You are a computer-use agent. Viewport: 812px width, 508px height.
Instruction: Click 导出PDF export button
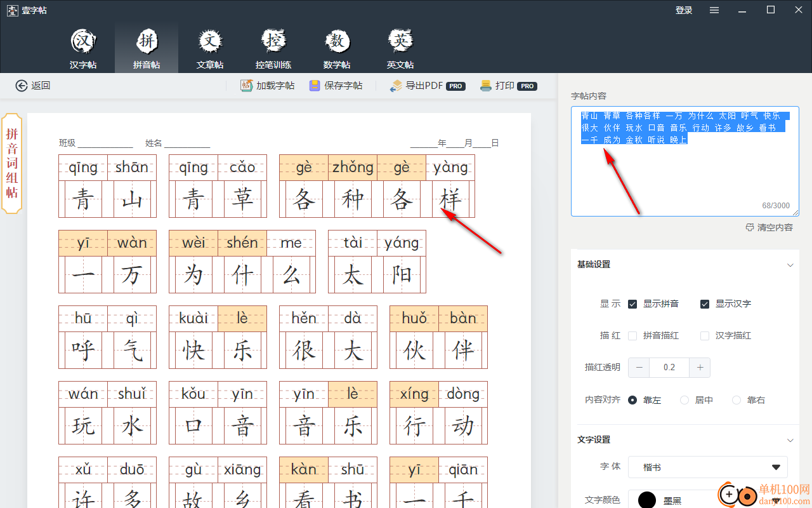pyautogui.click(x=428, y=86)
